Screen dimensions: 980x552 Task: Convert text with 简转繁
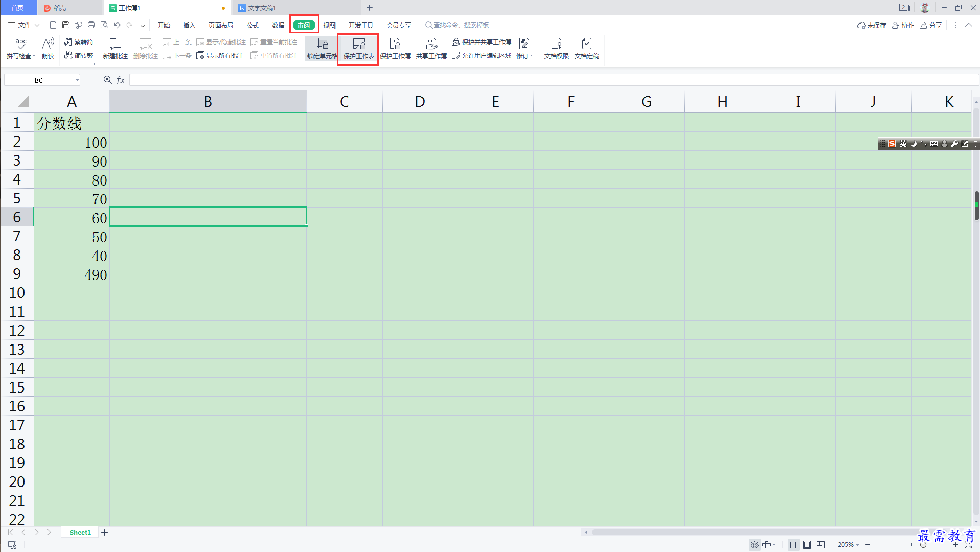coord(79,55)
